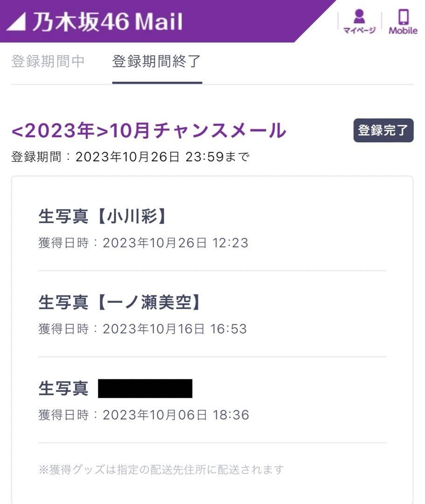425x504 pixels.
Task: Select the 生写真【小川彩】 entry
Action: click(103, 217)
